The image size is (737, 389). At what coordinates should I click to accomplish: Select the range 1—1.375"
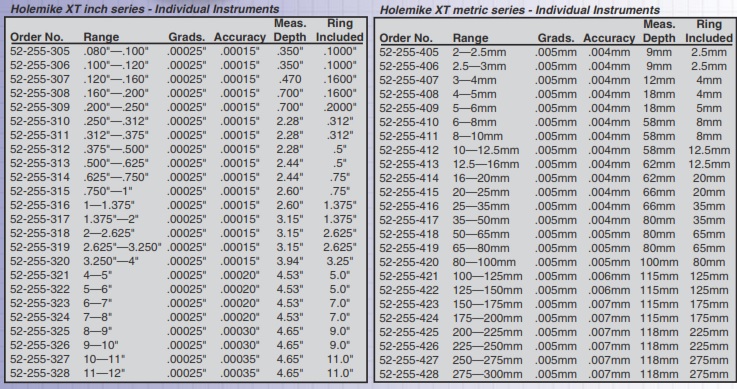[109, 205]
